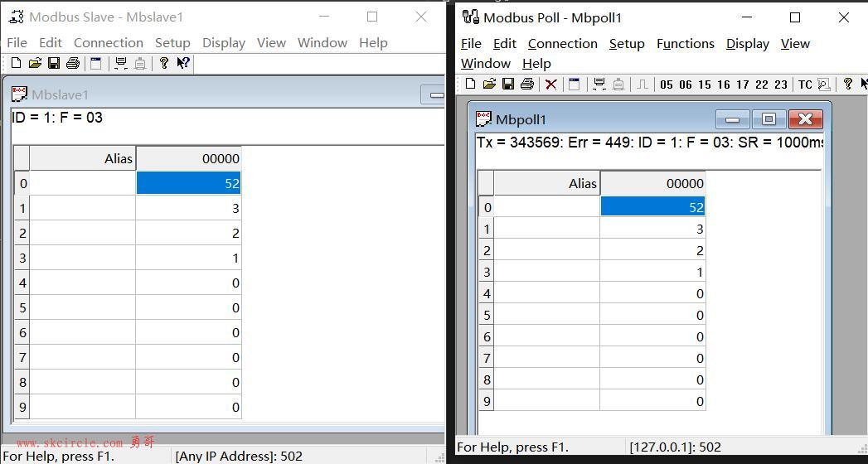
Task: Click yellow question mark About icon in Modbus Poll
Action: pyautogui.click(x=847, y=84)
